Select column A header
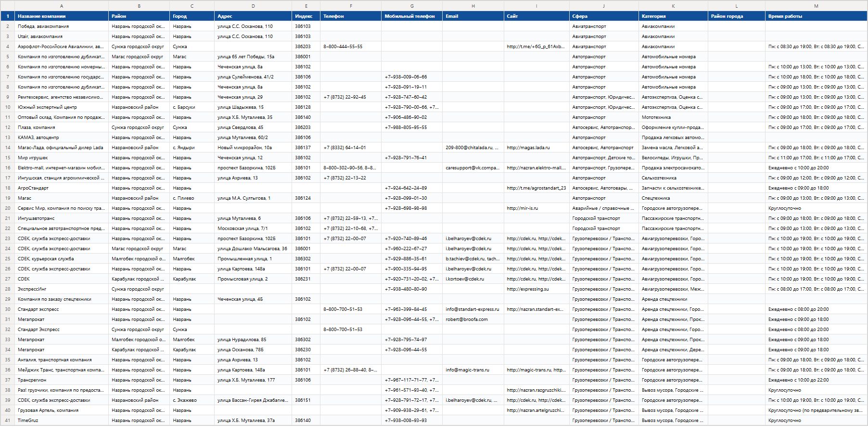The height and width of the screenshot is (434, 868). [x=62, y=6]
